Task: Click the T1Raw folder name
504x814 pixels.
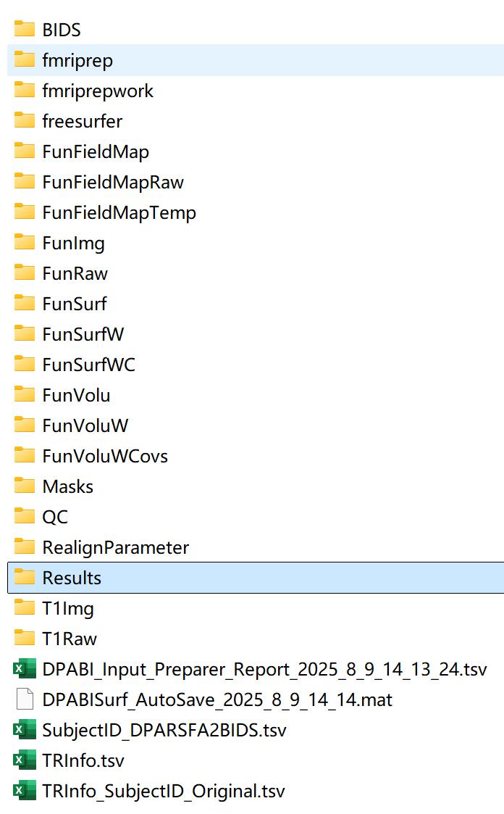Action: [x=70, y=639]
